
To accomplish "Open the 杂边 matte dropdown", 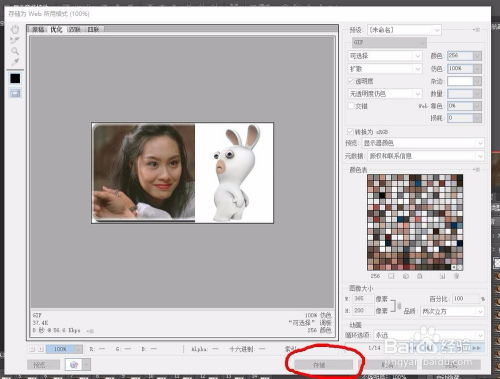I will [464, 81].
